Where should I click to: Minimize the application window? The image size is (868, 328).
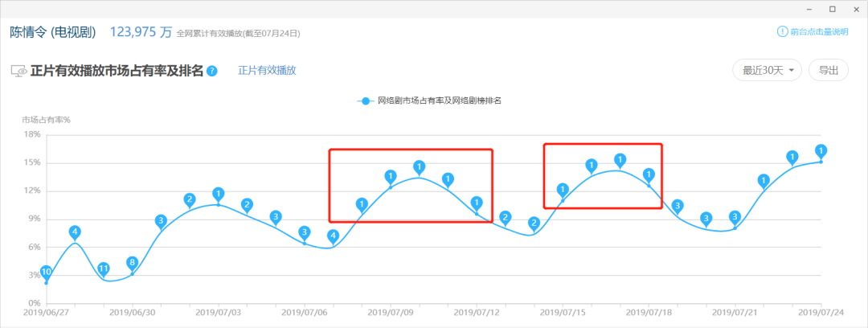pyautogui.click(x=809, y=9)
